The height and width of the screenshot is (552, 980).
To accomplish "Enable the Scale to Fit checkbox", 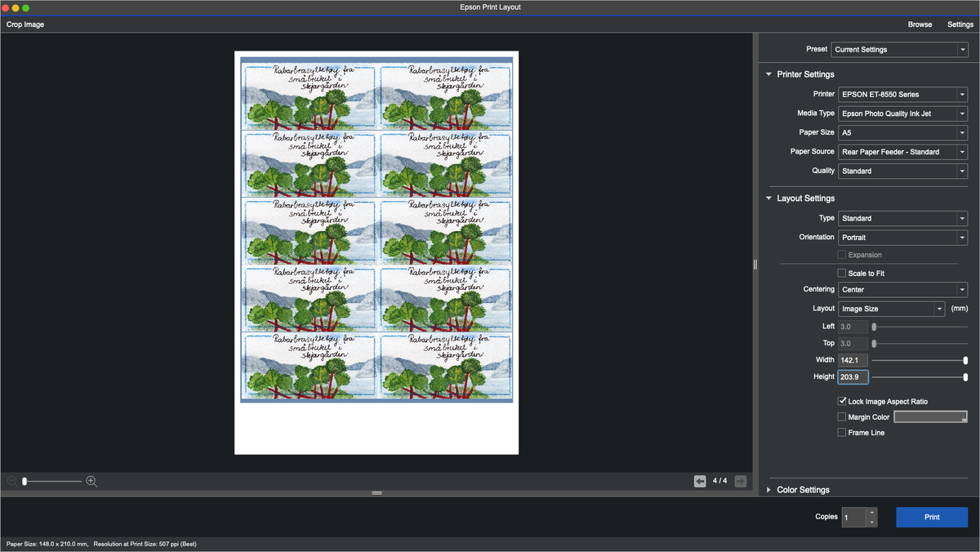I will pos(842,273).
